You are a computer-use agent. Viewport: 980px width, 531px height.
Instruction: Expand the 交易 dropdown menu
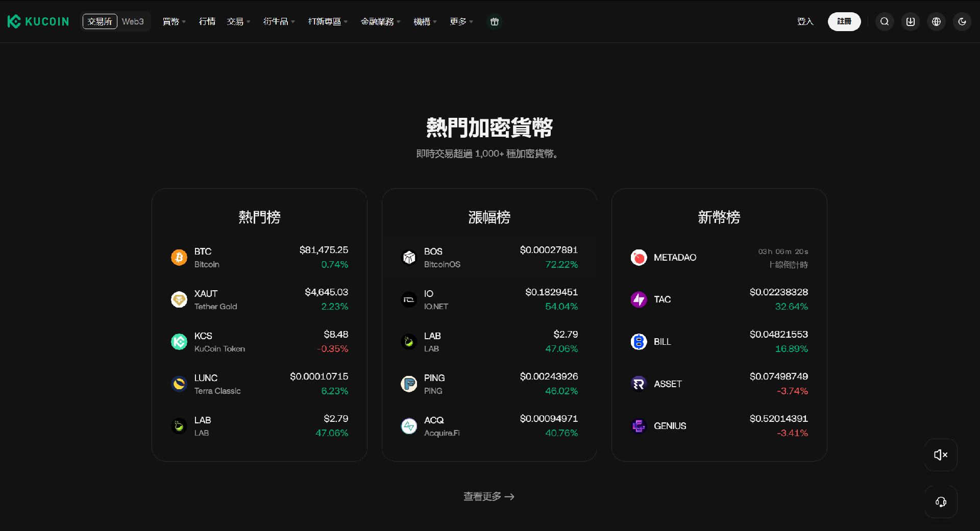238,21
